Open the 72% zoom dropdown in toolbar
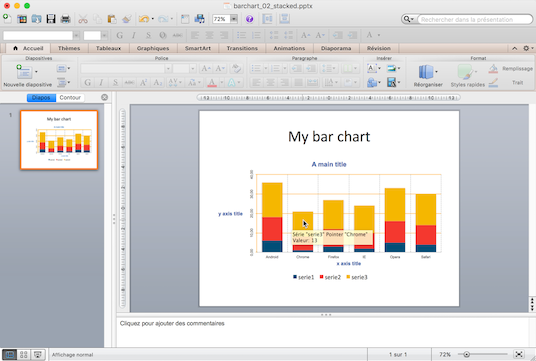The width and height of the screenshot is (536, 361). coord(234,19)
